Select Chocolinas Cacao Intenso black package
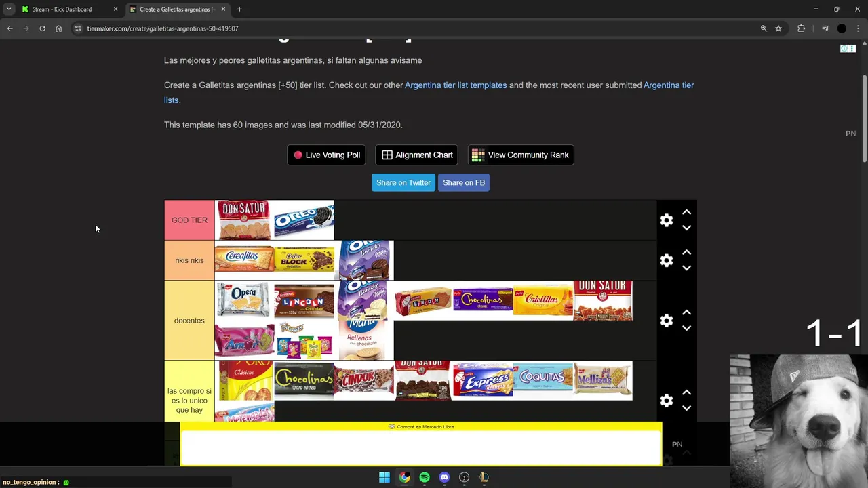The image size is (868, 488). (x=304, y=380)
